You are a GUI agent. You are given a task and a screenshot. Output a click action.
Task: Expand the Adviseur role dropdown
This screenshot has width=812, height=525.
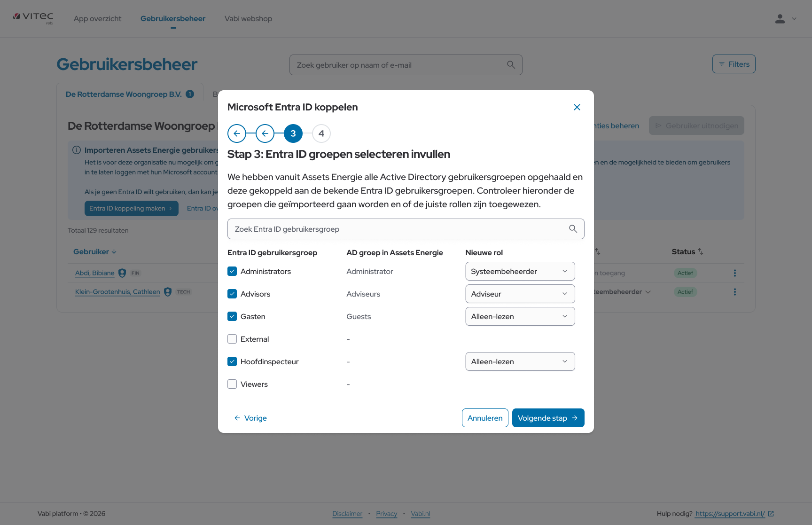tap(520, 294)
